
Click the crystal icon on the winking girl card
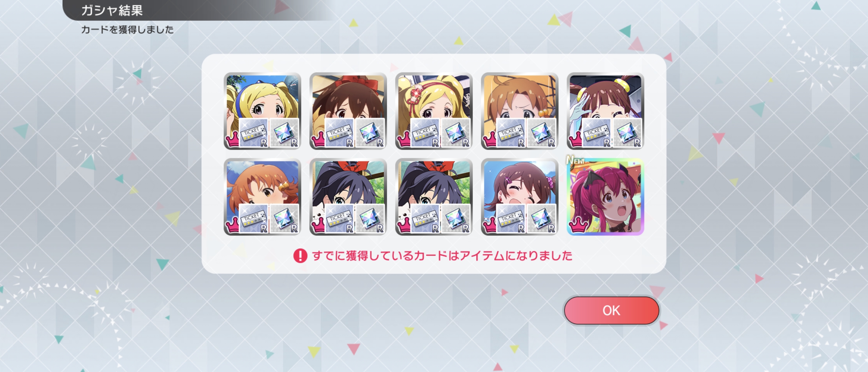(627, 133)
